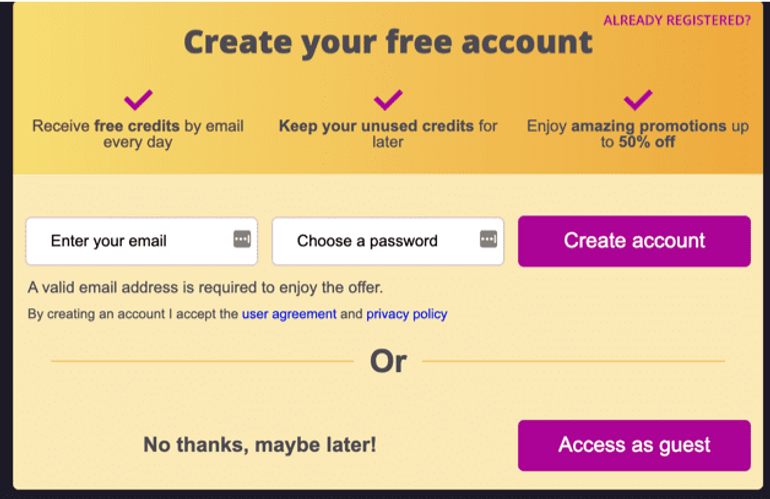The height and width of the screenshot is (499, 770).
Task: Click the password manager icon in email field
Action: pyautogui.click(x=242, y=239)
